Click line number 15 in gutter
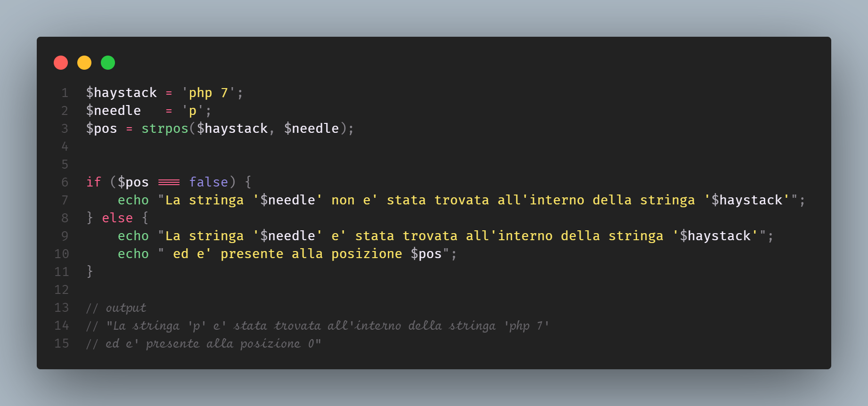868x406 pixels. pyautogui.click(x=62, y=343)
